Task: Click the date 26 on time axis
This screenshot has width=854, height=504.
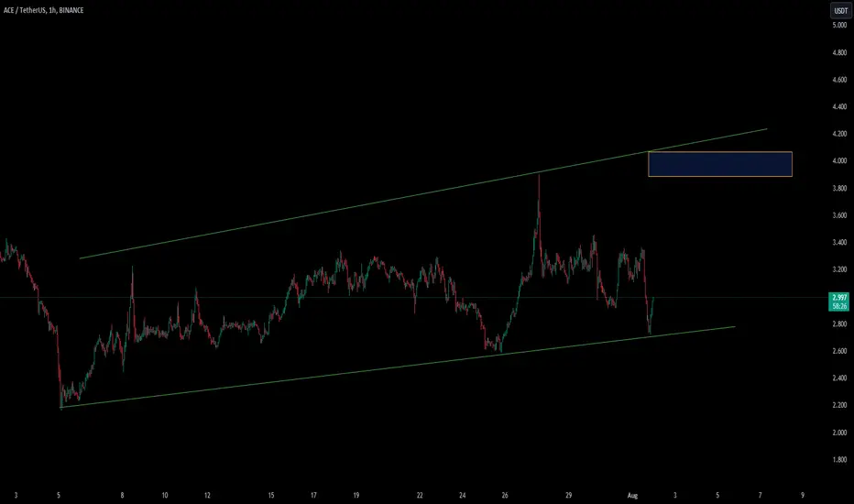Action: [504, 495]
